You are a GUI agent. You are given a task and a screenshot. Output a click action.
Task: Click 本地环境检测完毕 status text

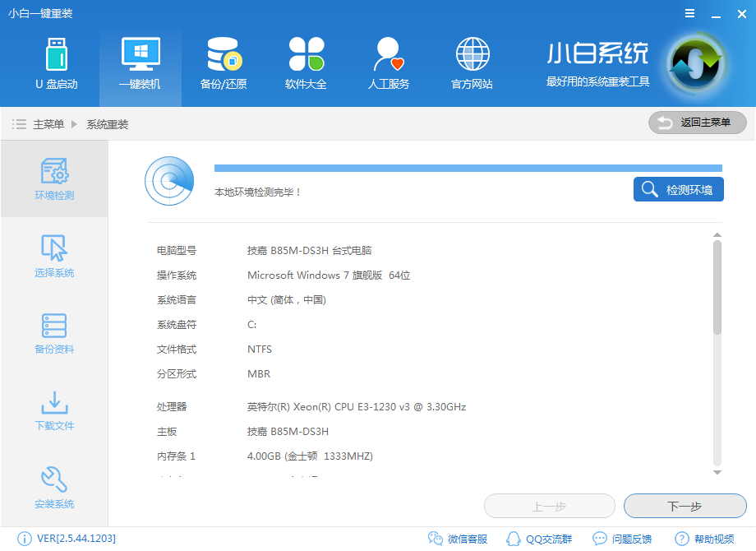coord(258,192)
